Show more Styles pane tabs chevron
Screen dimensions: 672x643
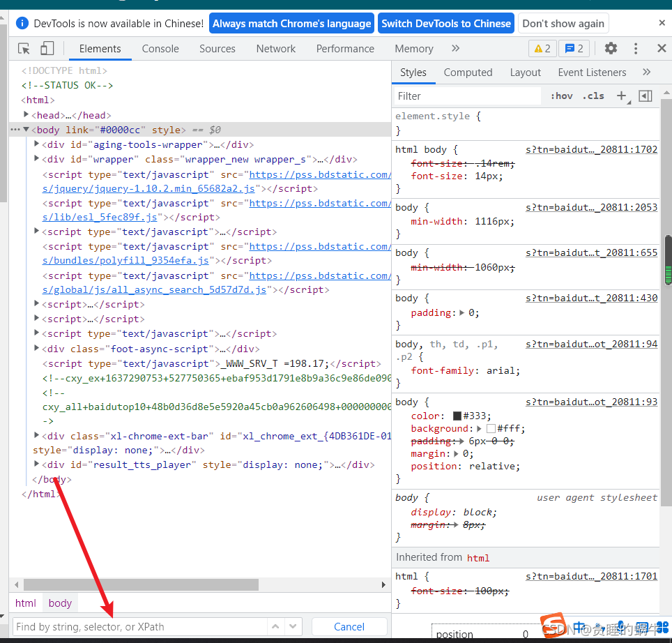647,72
